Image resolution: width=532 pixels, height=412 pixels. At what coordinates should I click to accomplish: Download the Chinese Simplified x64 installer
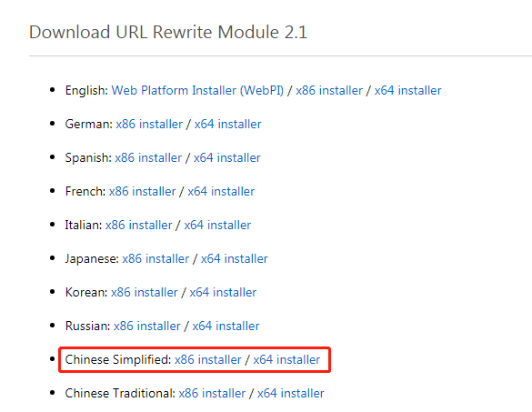click(286, 359)
